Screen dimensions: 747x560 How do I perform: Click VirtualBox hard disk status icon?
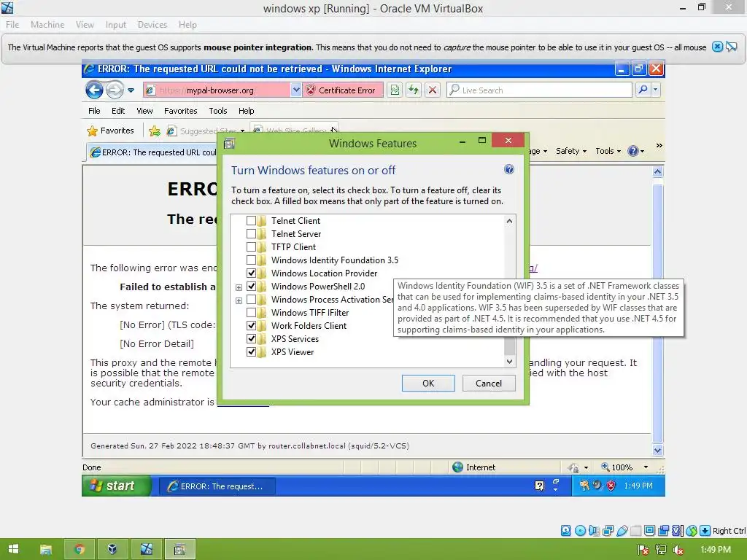(566, 531)
